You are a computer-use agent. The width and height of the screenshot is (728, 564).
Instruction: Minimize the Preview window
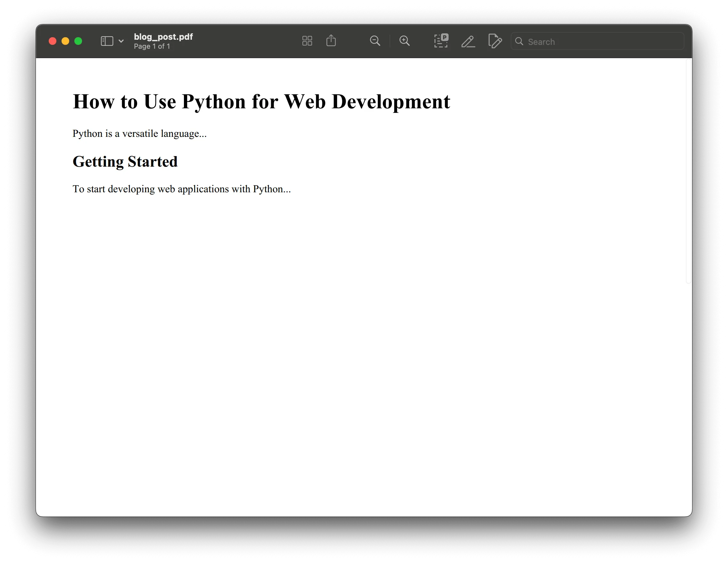click(65, 41)
